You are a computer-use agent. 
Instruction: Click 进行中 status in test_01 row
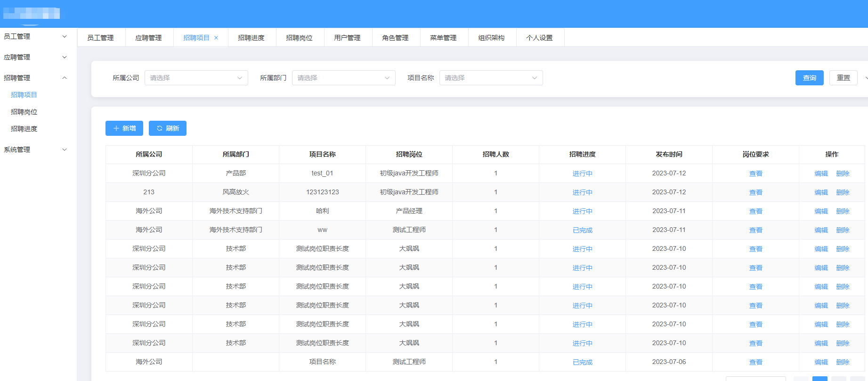pos(583,174)
